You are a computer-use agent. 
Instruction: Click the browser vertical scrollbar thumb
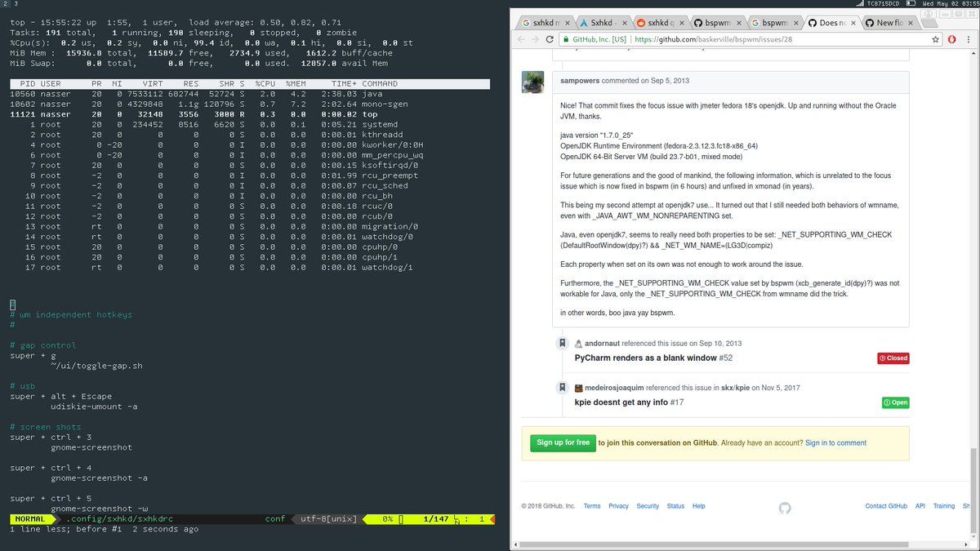pyautogui.click(x=972, y=491)
